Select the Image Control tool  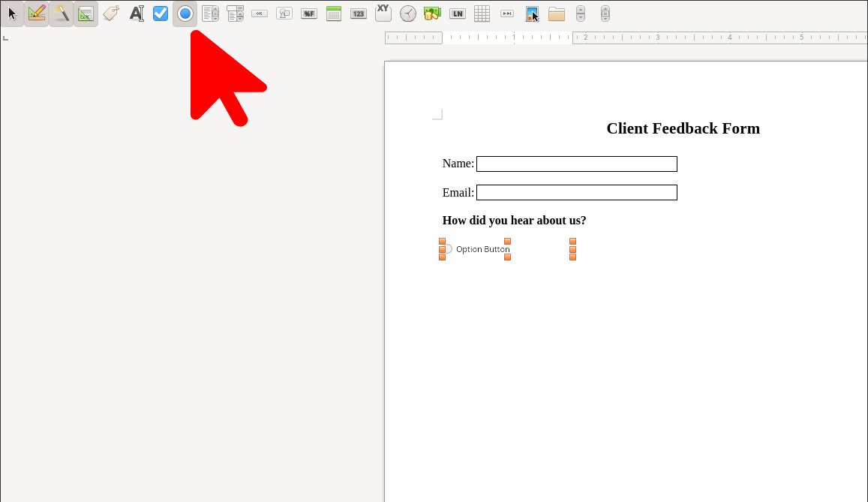point(532,14)
